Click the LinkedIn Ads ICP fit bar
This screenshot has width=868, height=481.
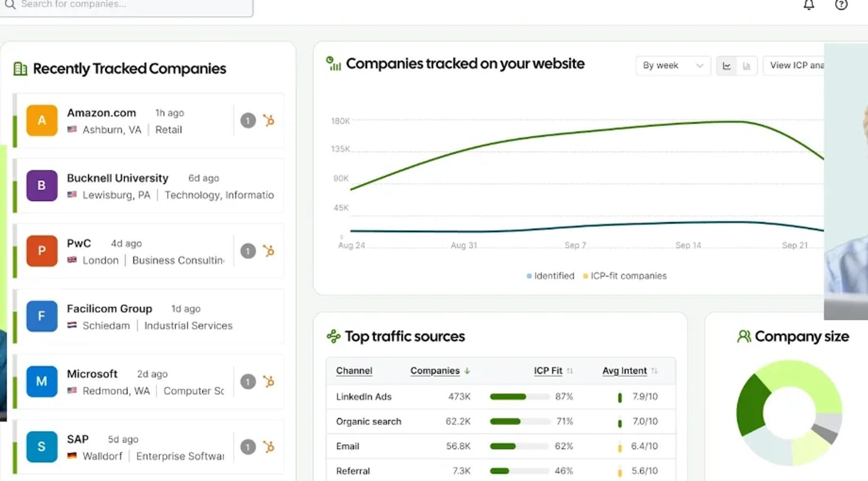coord(520,397)
